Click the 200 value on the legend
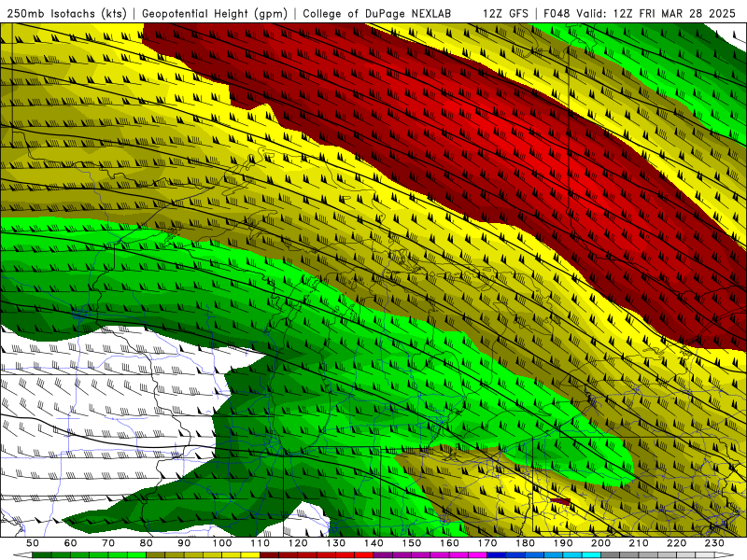The image size is (747, 560). pyautogui.click(x=600, y=543)
